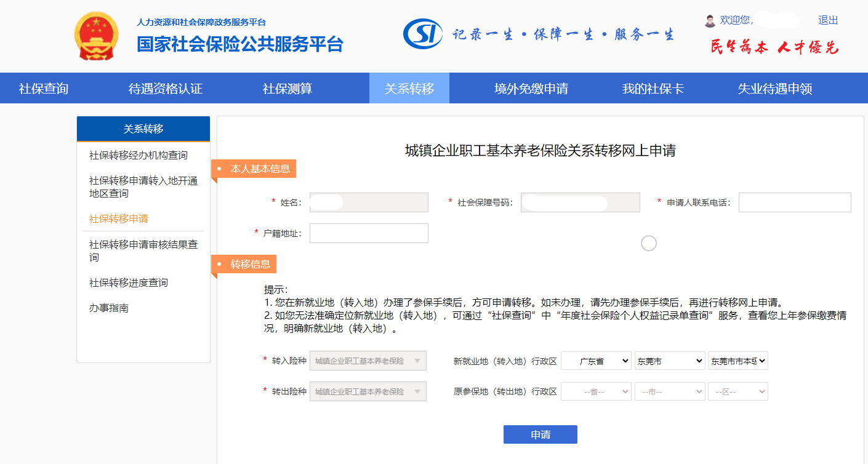This screenshot has height=464, width=868.
Task: Open 境外免缴申请 in navigation bar
Action: coord(531,89)
